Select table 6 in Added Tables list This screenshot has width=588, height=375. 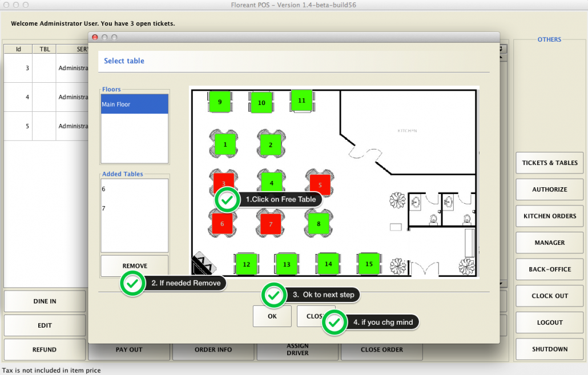click(x=135, y=189)
